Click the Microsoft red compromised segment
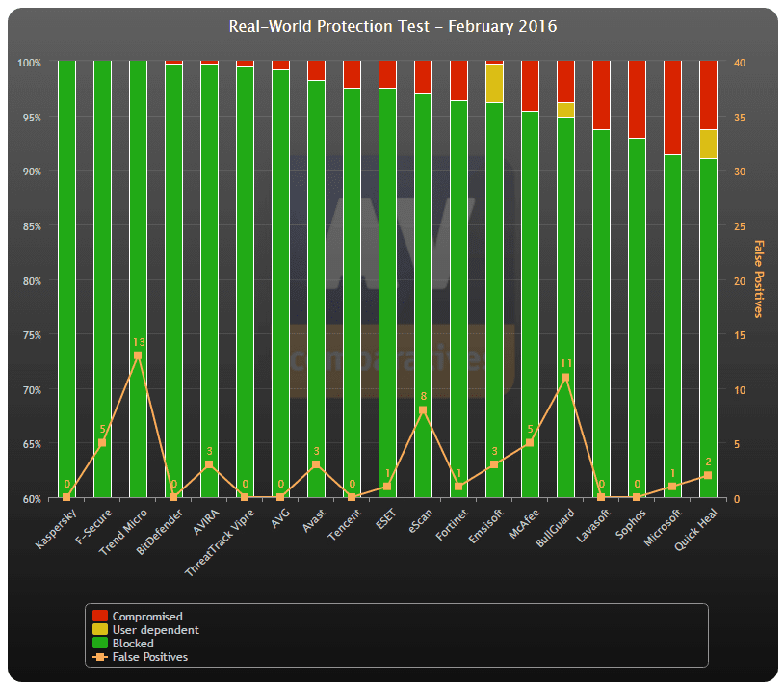784x686 pixels. point(673,108)
